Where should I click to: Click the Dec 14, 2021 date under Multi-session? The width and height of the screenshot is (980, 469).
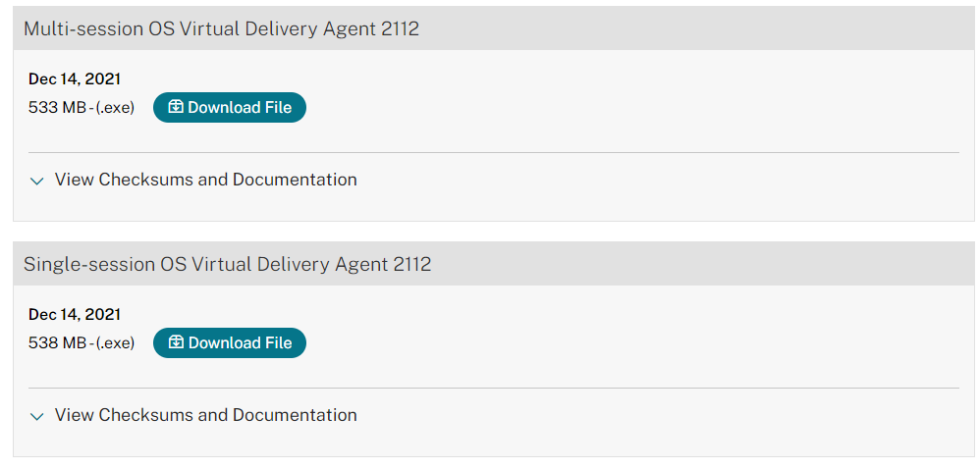[75, 78]
